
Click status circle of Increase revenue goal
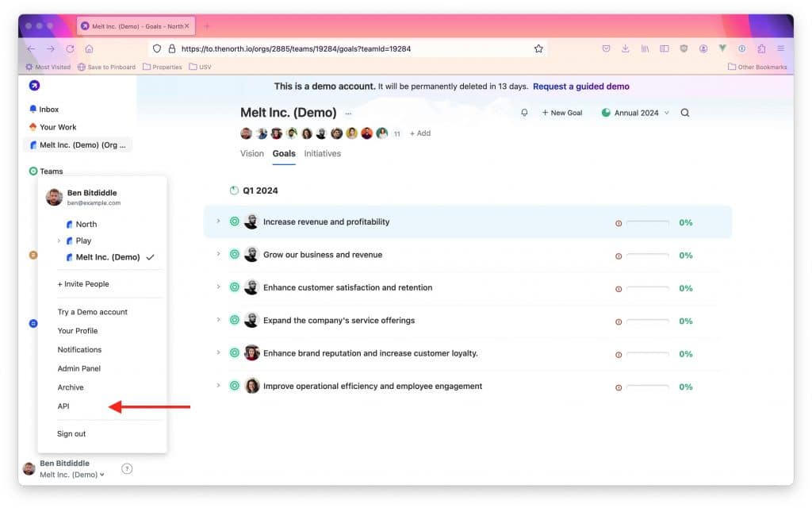point(235,221)
